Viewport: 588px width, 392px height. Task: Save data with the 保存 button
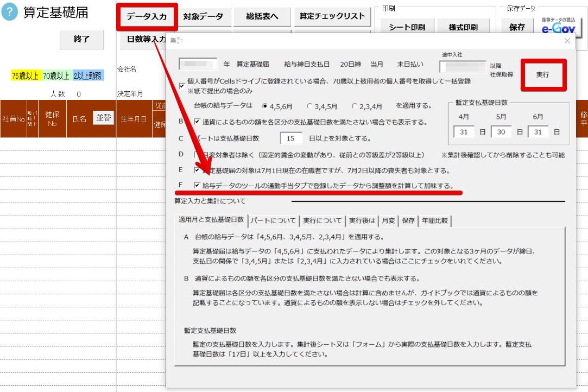[517, 27]
